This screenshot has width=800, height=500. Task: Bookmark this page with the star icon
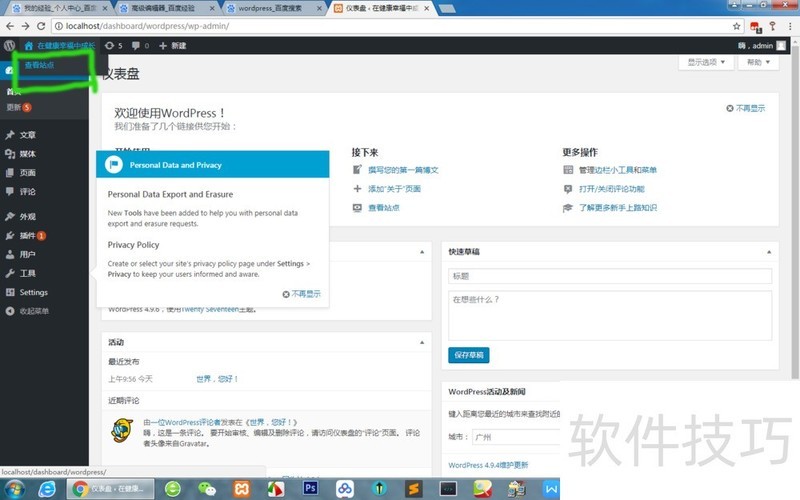click(x=736, y=26)
